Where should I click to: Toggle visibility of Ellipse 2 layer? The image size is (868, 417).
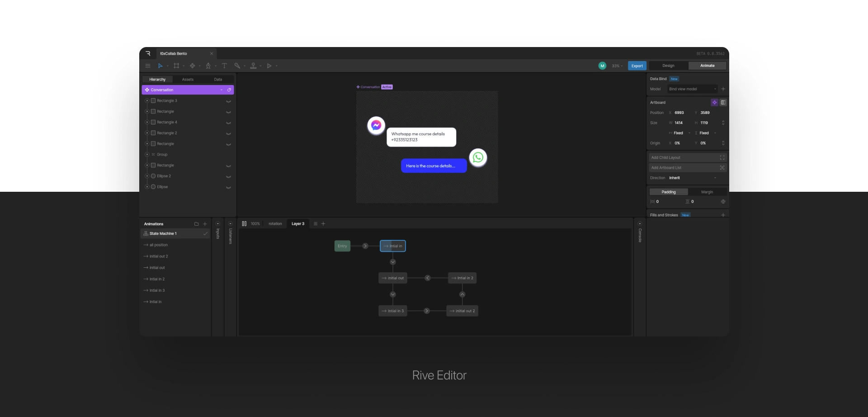click(228, 176)
